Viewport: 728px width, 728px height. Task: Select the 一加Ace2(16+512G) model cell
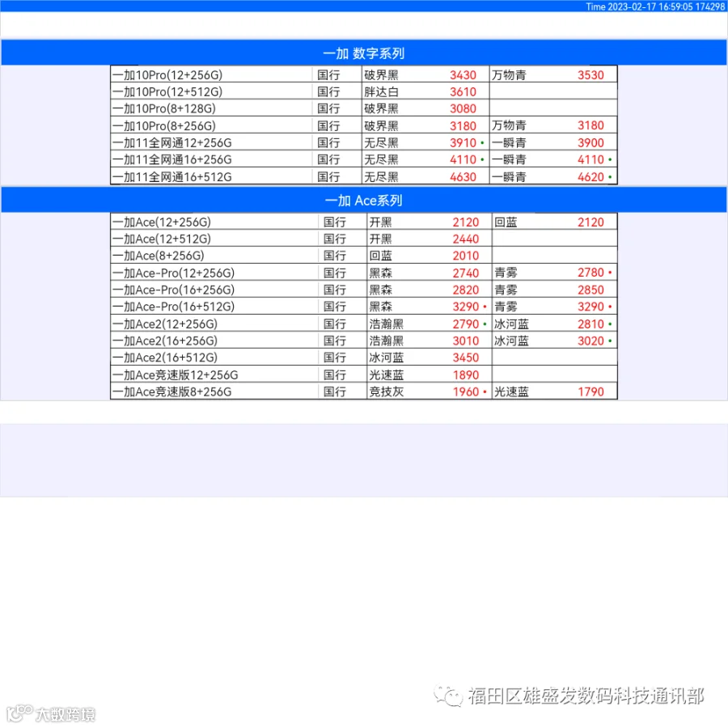pos(214,358)
